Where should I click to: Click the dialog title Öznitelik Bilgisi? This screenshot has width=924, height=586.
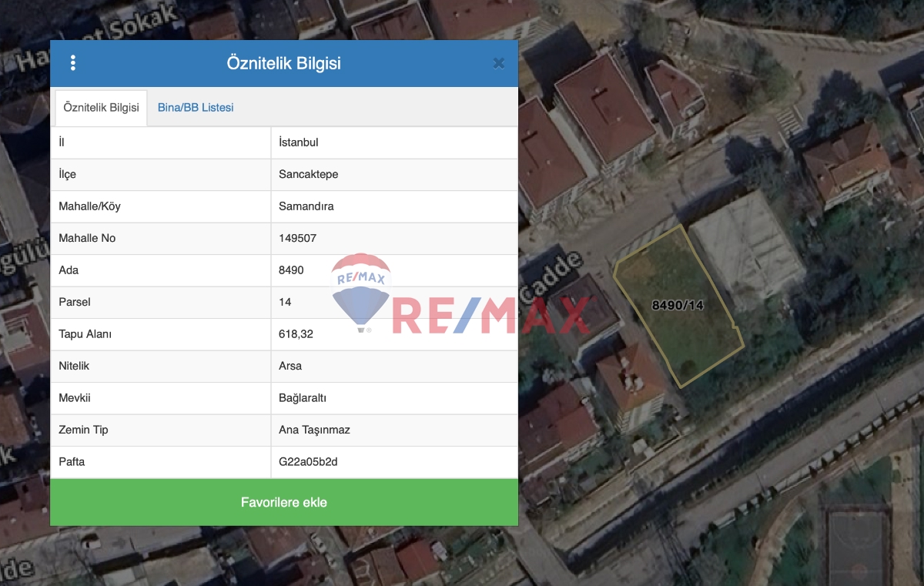284,62
